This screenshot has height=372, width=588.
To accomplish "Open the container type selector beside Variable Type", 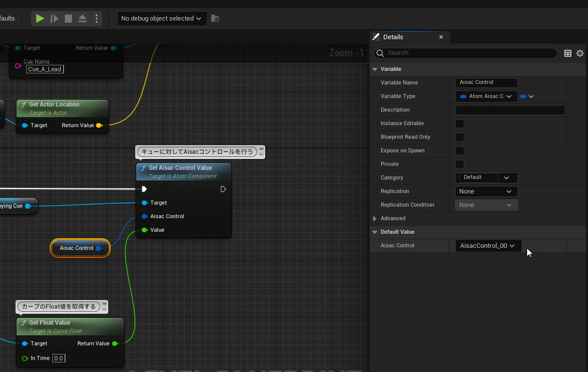I will pos(527,97).
